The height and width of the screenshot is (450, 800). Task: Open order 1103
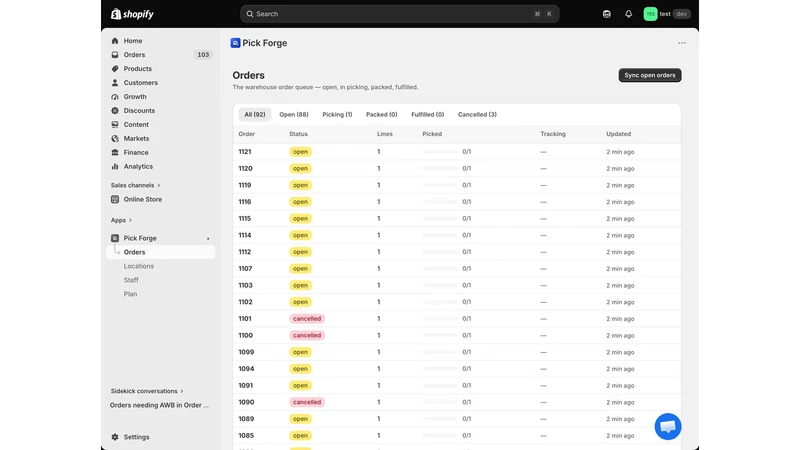pyautogui.click(x=457, y=285)
